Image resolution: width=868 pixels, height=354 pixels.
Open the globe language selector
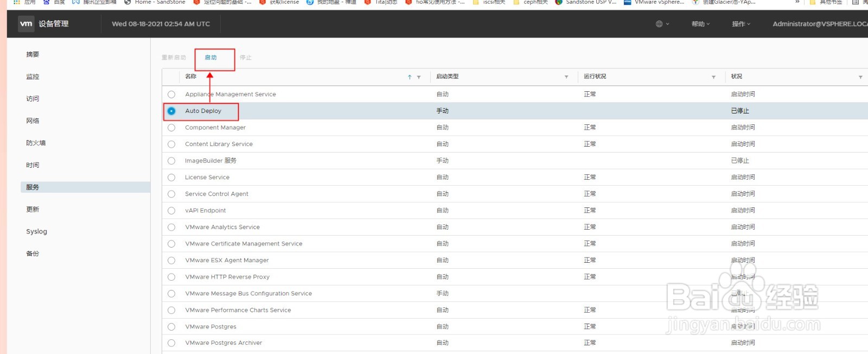tap(662, 24)
